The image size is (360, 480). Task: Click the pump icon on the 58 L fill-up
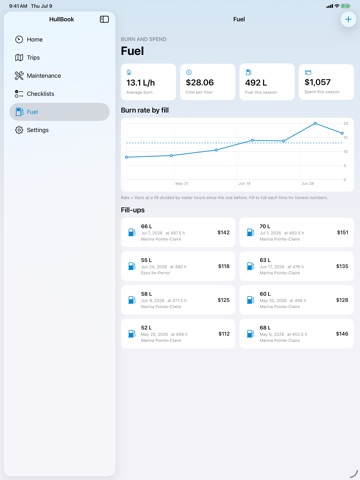click(132, 300)
